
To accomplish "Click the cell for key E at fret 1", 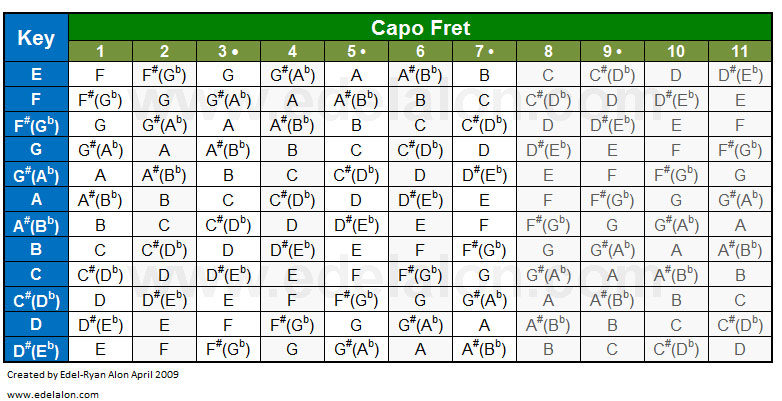I will pos(100,74).
